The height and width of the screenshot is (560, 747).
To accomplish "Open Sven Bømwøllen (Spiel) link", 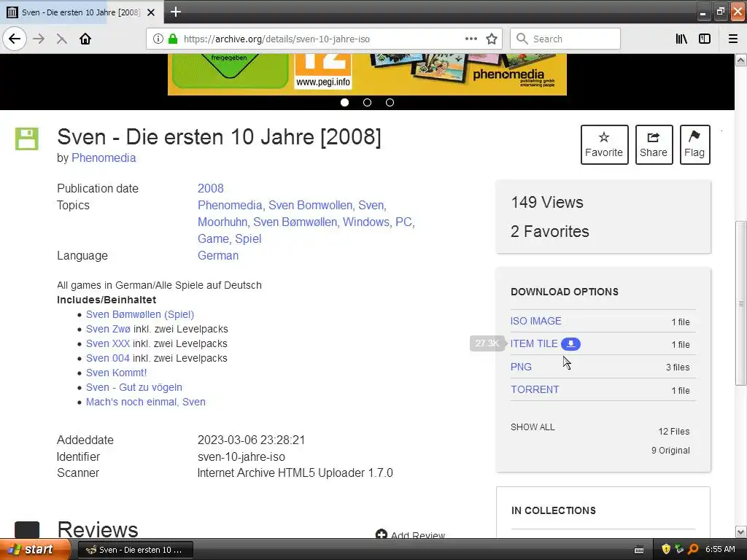I will coord(140,314).
